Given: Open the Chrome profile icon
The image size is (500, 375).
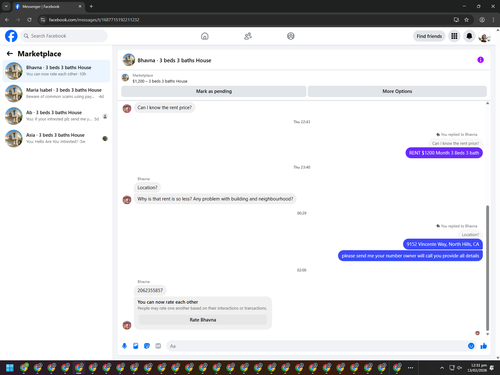Looking at the screenshot, I should click(x=482, y=20).
